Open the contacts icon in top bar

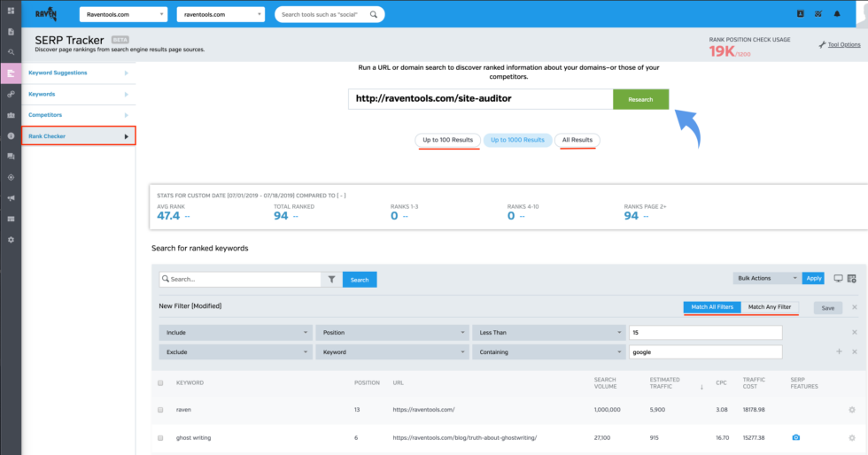click(x=801, y=14)
